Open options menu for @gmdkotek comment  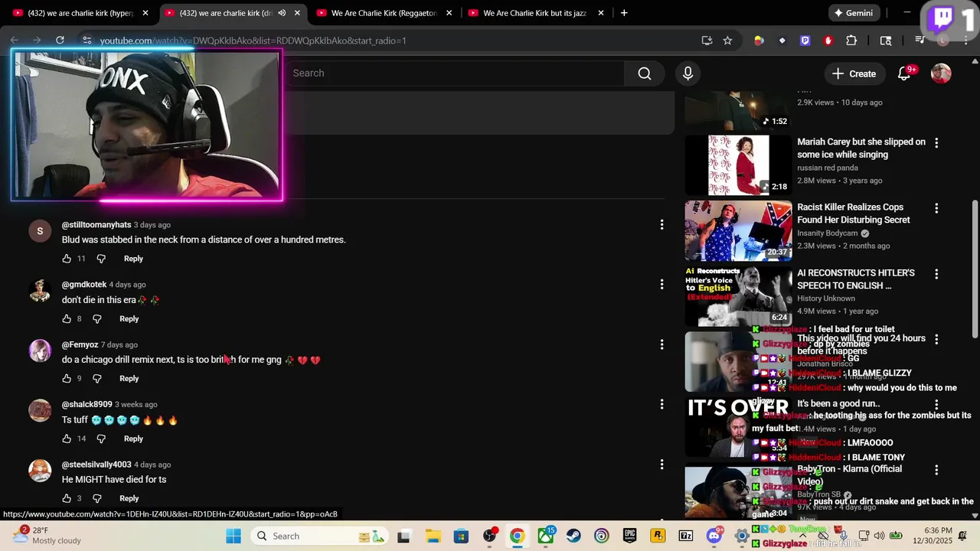point(661,285)
